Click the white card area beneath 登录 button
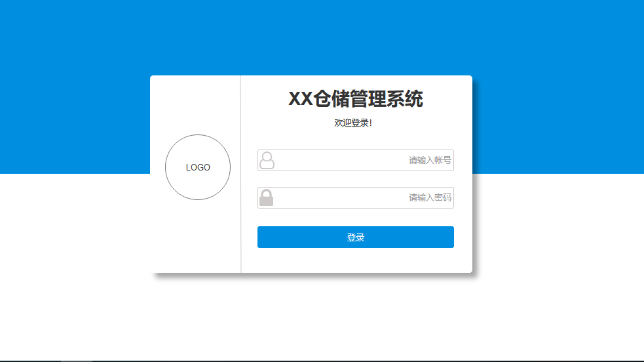 coord(356,260)
